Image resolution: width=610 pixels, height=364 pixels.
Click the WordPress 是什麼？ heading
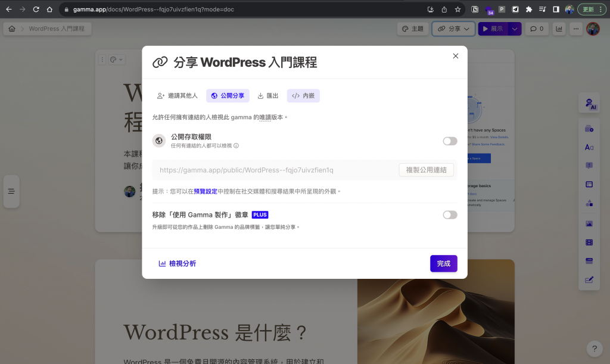(x=215, y=332)
